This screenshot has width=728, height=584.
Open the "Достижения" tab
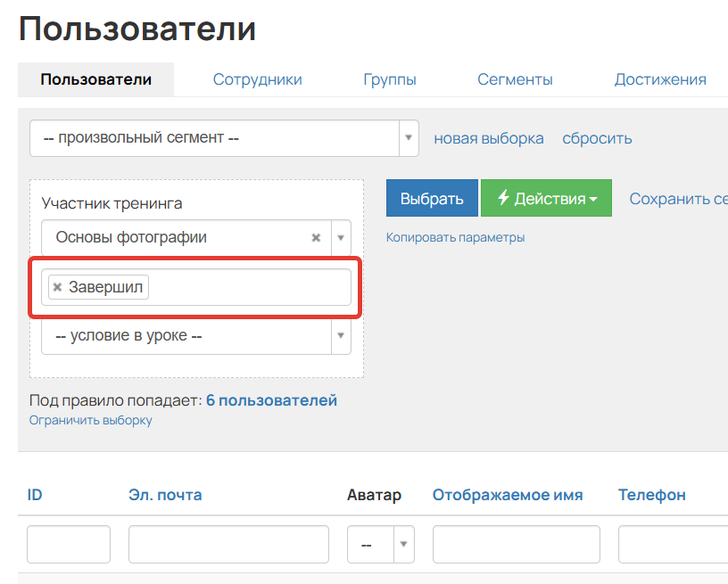(660, 78)
